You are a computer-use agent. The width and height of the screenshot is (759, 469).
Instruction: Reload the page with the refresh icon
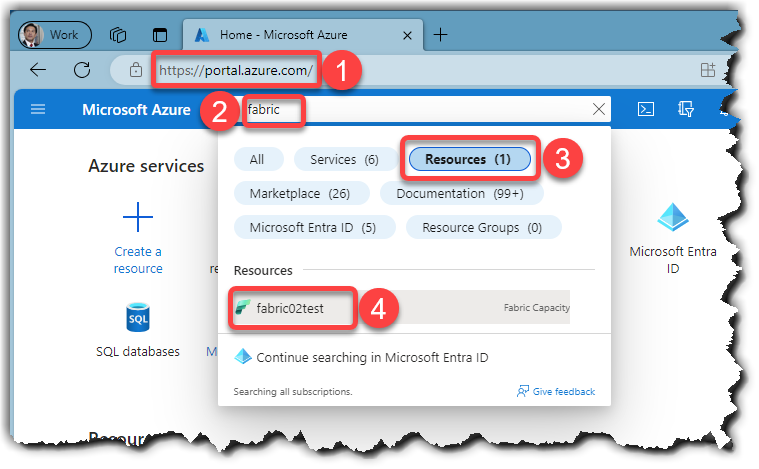tap(82, 70)
